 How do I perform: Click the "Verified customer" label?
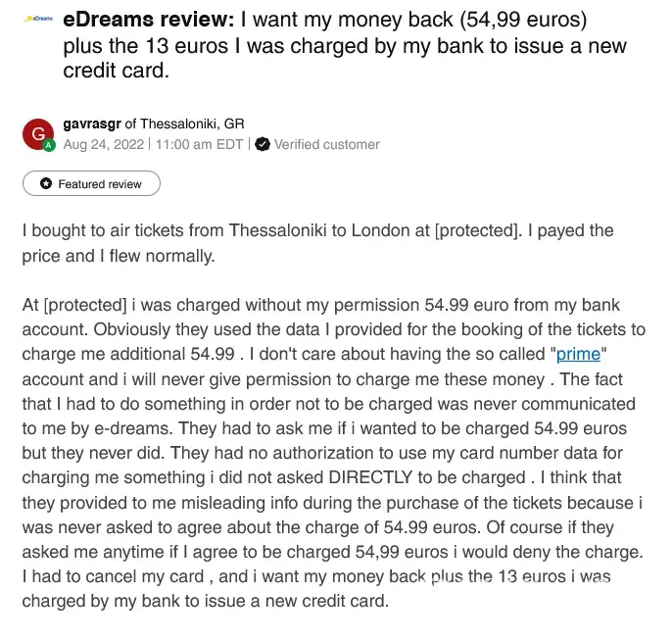326,144
